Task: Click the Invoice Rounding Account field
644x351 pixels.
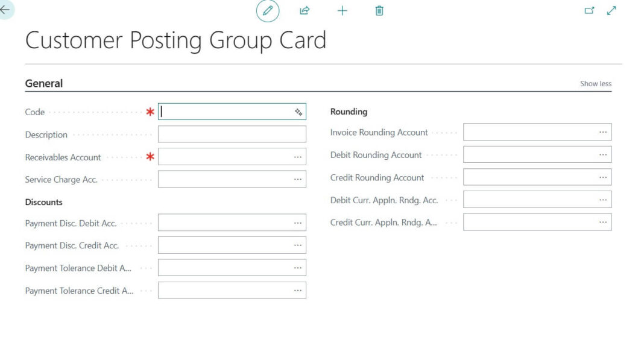Action: [x=537, y=132]
